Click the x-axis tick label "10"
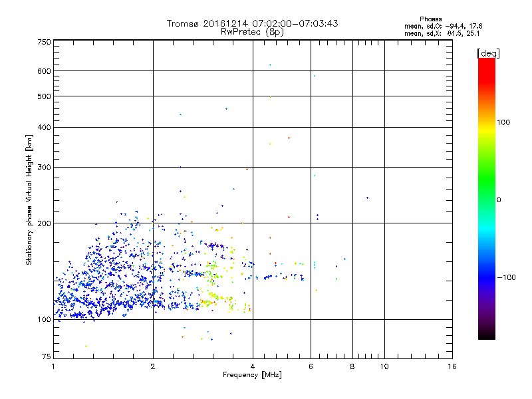 (x=384, y=366)
